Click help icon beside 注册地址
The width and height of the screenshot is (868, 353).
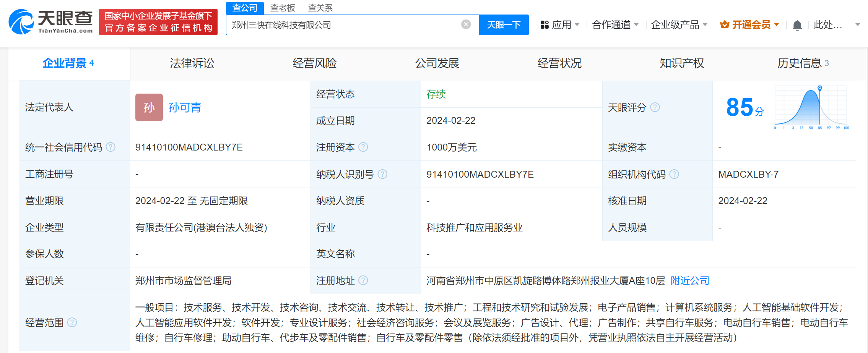click(x=363, y=281)
